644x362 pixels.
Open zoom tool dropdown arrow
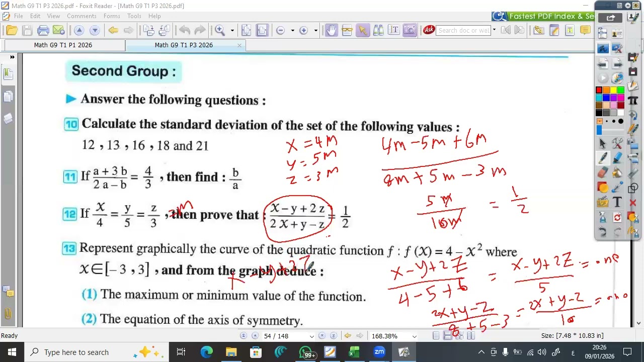(232, 30)
